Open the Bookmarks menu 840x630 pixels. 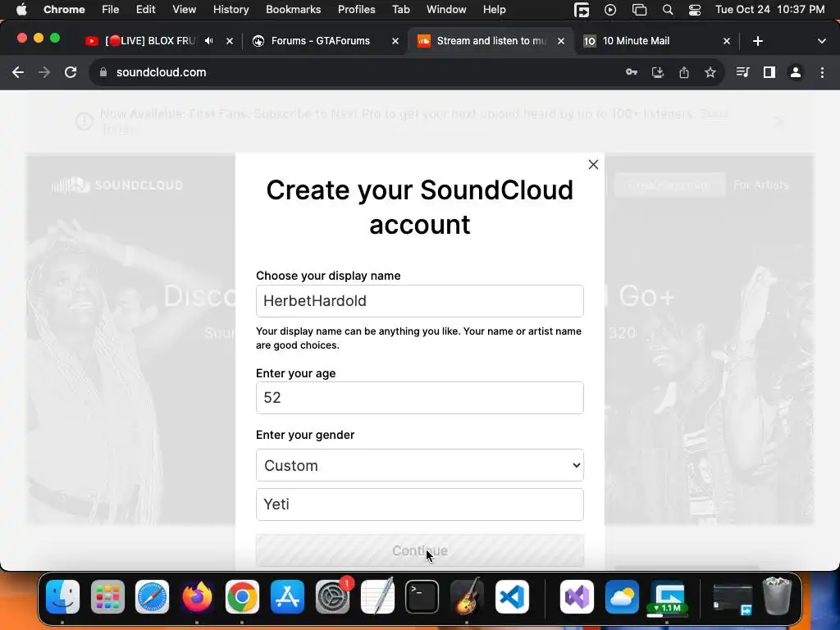[293, 10]
